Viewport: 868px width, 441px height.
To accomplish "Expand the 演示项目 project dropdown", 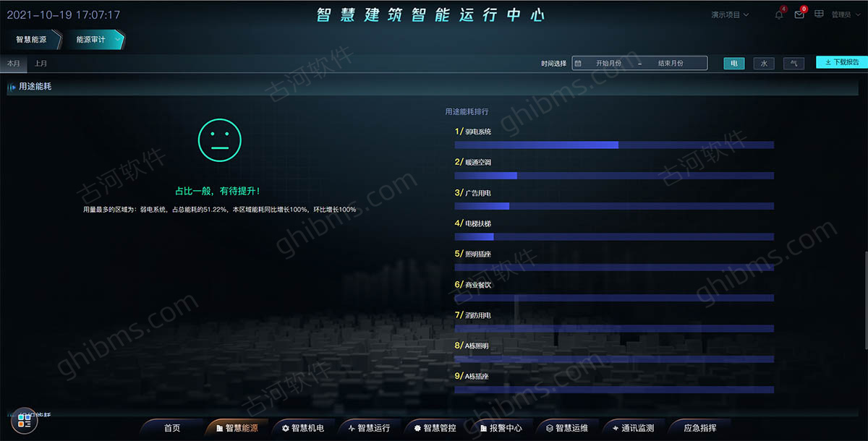I will 730,14.
